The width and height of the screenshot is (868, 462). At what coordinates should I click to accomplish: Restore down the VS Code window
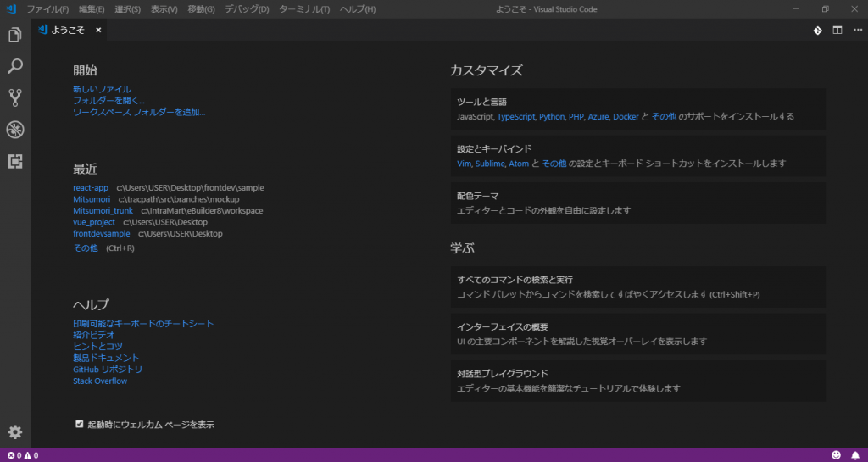pos(826,9)
